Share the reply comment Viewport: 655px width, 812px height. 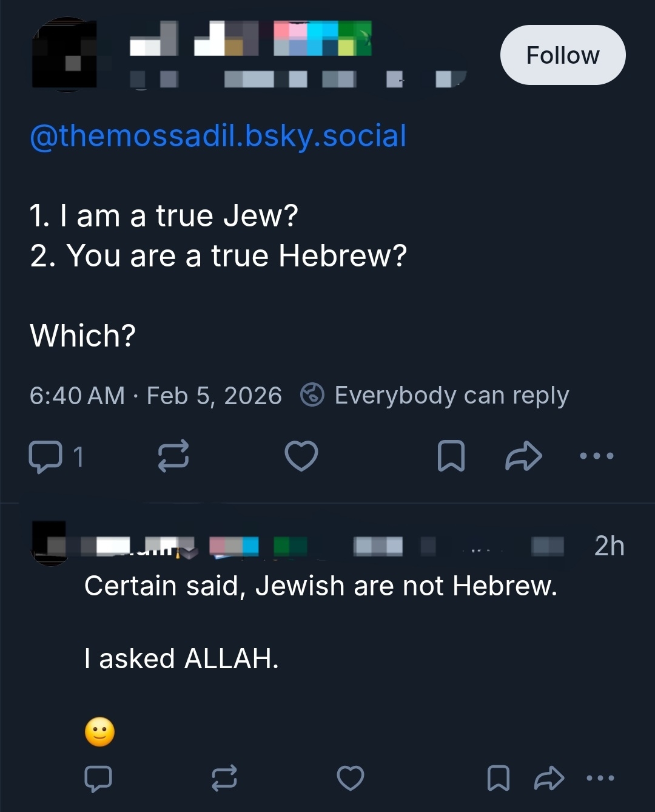click(549, 779)
